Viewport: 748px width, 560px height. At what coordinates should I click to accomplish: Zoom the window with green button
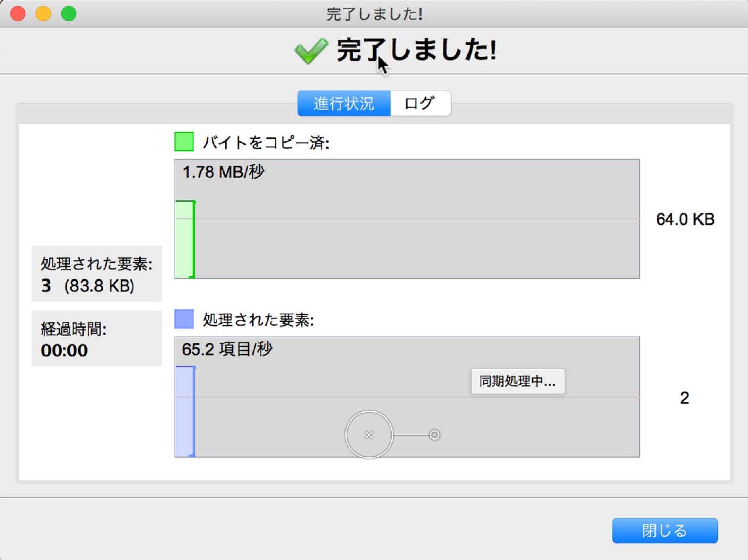click(69, 14)
